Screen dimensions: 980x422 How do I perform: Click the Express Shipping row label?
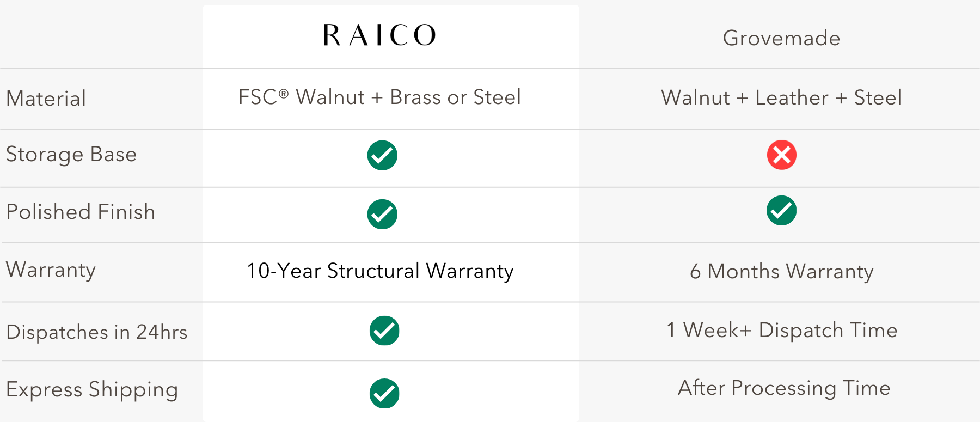pyautogui.click(x=92, y=390)
